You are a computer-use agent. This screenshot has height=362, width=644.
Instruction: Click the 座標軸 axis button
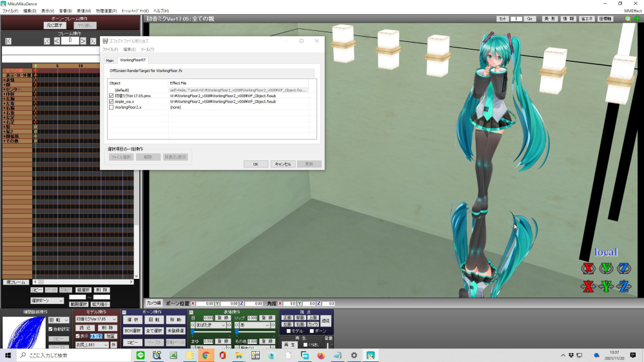pyautogui.click(x=605, y=19)
